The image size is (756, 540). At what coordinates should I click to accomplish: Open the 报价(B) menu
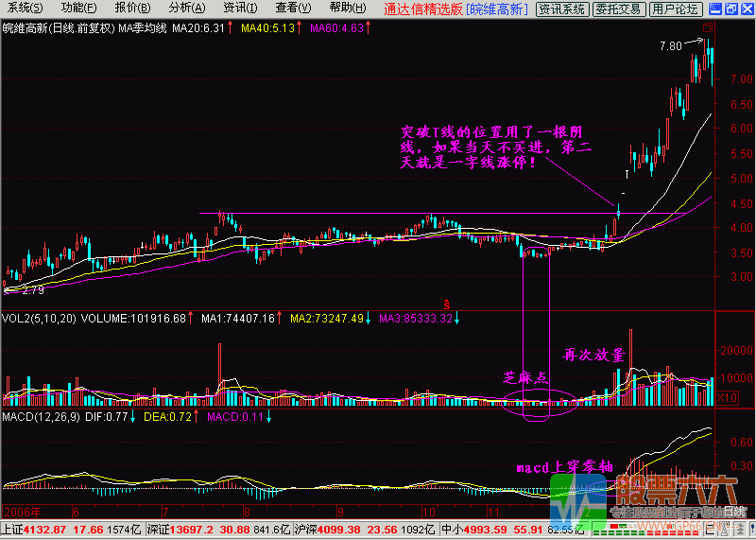(132, 9)
